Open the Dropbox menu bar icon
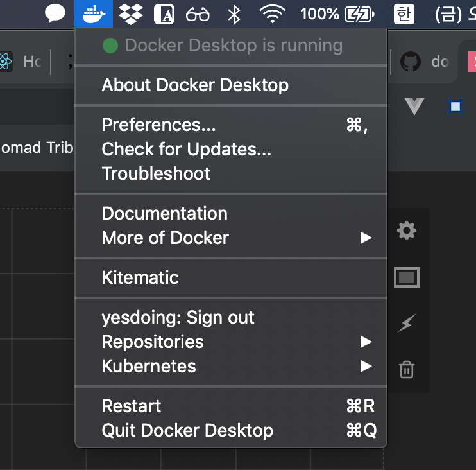 click(x=132, y=13)
